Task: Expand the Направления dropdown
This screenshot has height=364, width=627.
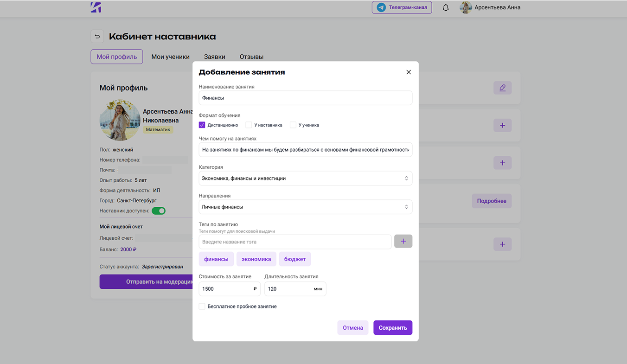Action: (305, 207)
